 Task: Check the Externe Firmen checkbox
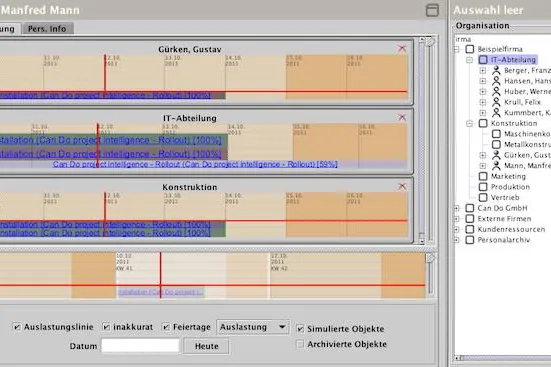click(x=470, y=219)
